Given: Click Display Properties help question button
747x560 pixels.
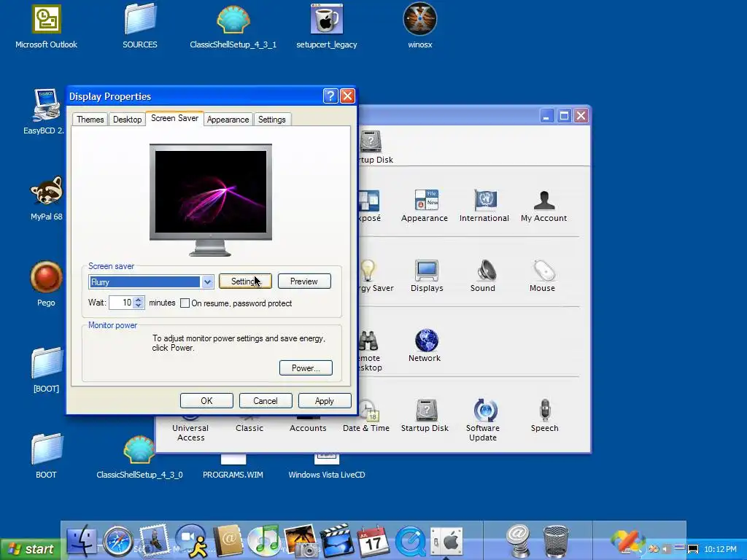Looking at the screenshot, I should 330,96.
